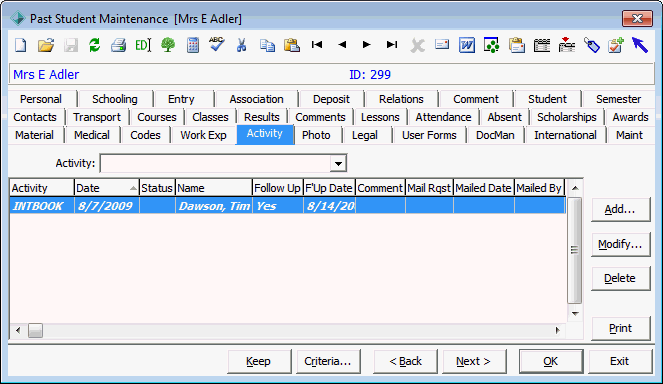Open the blue tag icon

592,45
